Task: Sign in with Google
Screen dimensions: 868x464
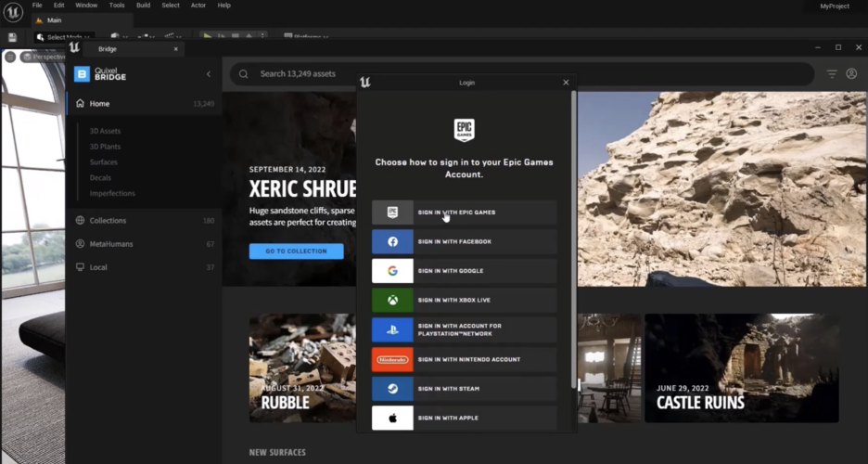Action: coord(464,271)
